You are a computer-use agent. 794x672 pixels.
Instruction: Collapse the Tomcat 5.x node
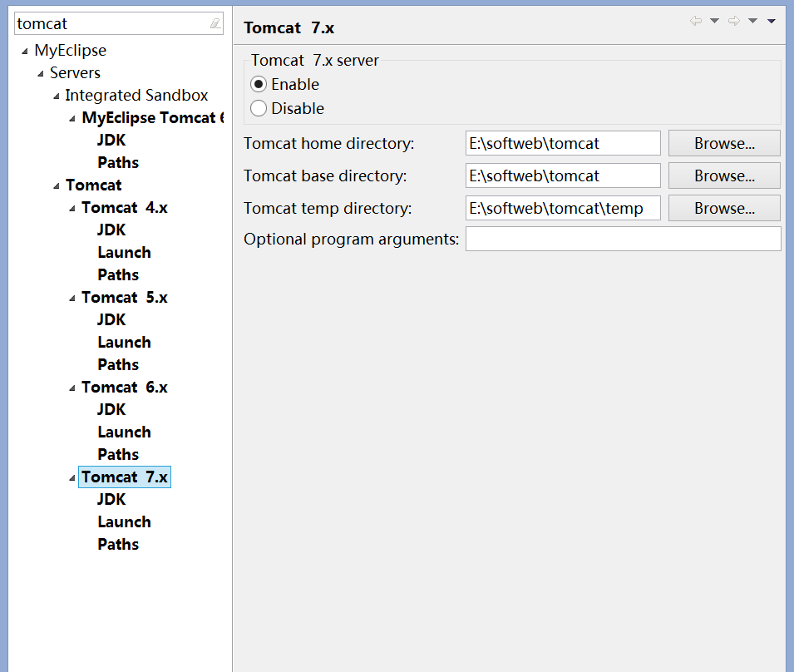coord(72,299)
